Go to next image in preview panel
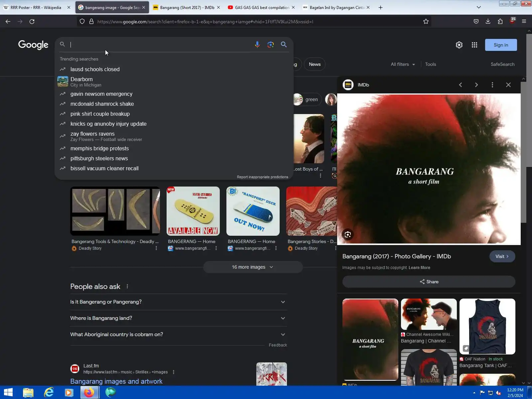The height and width of the screenshot is (399, 532). pos(476,85)
